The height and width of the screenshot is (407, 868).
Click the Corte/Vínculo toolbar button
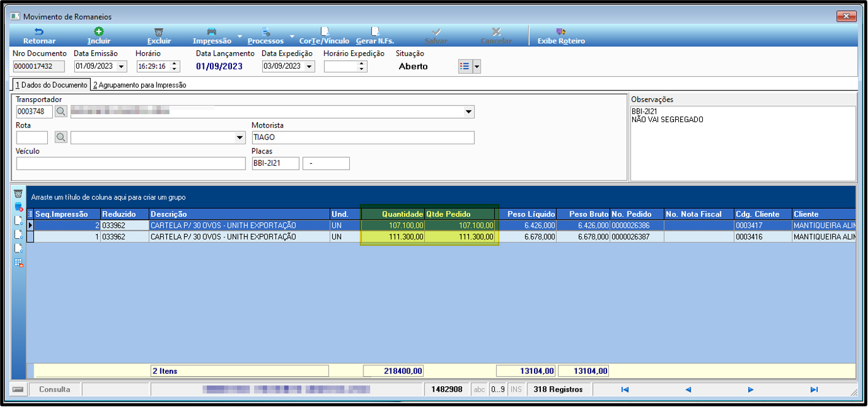324,36
